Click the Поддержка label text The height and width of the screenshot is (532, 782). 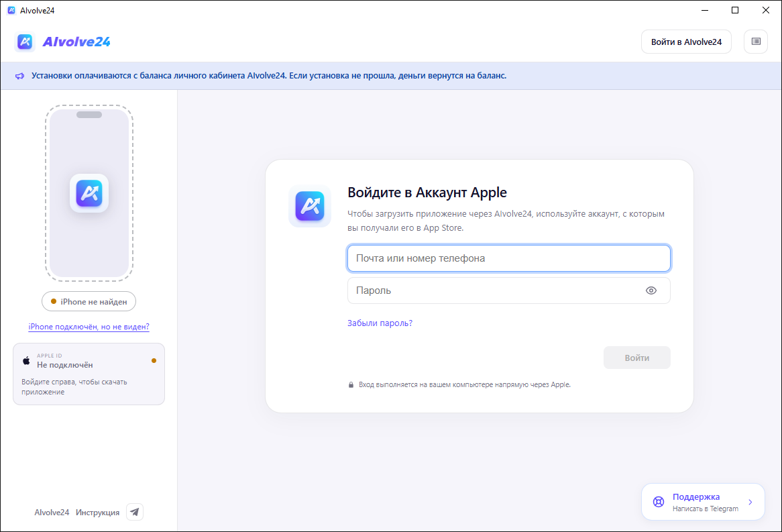tap(695, 496)
